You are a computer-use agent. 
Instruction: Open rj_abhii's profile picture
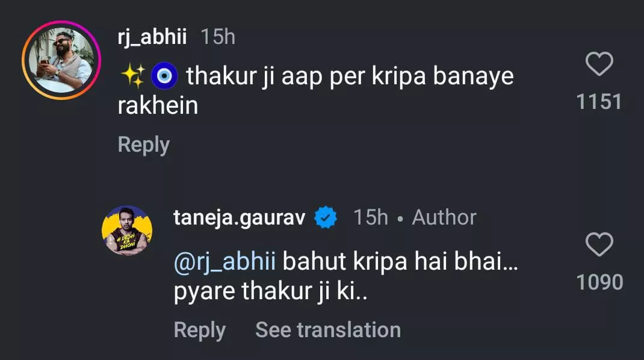coord(61,60)
